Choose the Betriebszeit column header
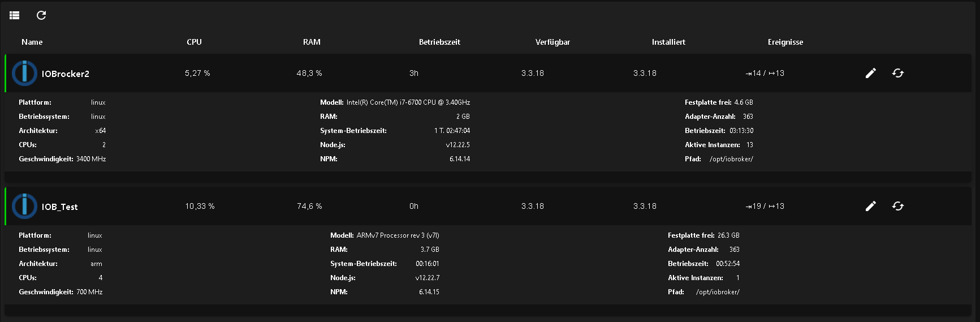980x322 pixels. (439, 42)
